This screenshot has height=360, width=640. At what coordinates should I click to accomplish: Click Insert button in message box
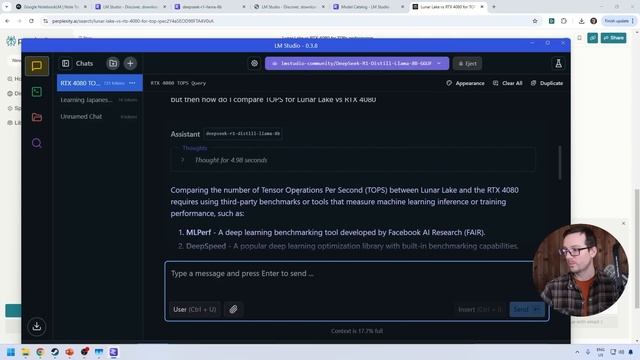(x=480, y=309)
